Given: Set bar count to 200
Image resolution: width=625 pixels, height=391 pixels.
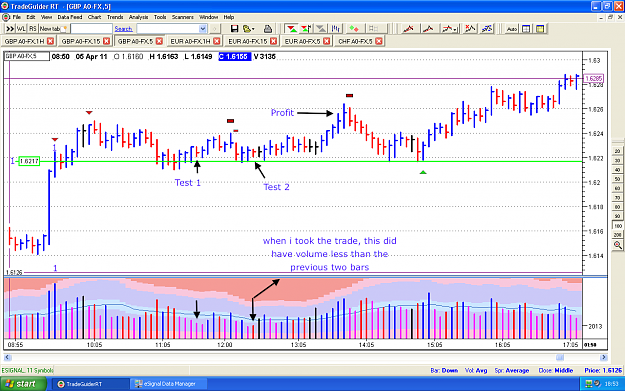Looking at the screenshot, I should [x=617, y=235].
